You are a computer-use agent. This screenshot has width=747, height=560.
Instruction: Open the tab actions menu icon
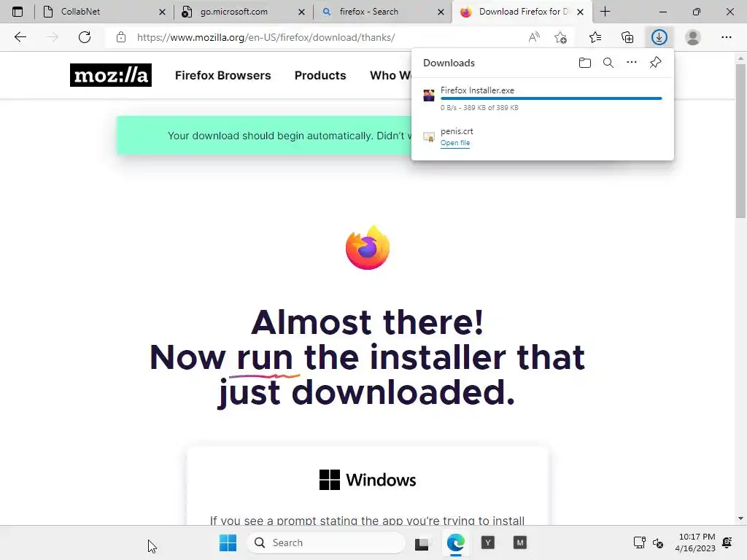pos(18,12)
